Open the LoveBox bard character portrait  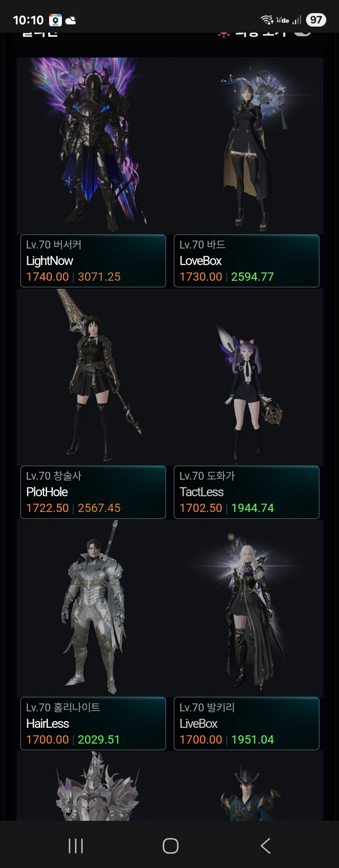tap(247, 146)
